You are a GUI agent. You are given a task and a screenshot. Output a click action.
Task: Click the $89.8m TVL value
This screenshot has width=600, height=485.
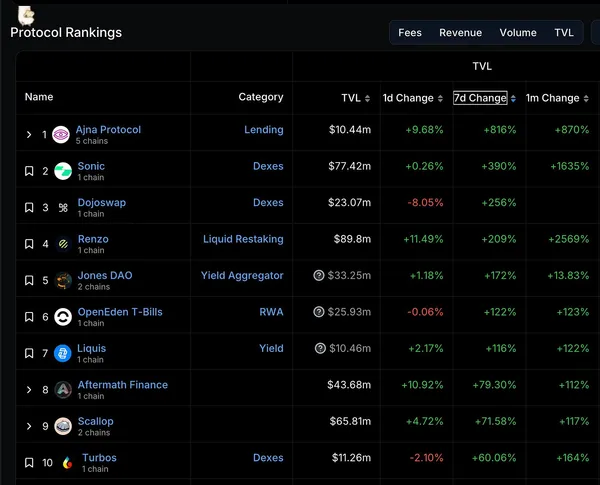click(x=352, y=239)
